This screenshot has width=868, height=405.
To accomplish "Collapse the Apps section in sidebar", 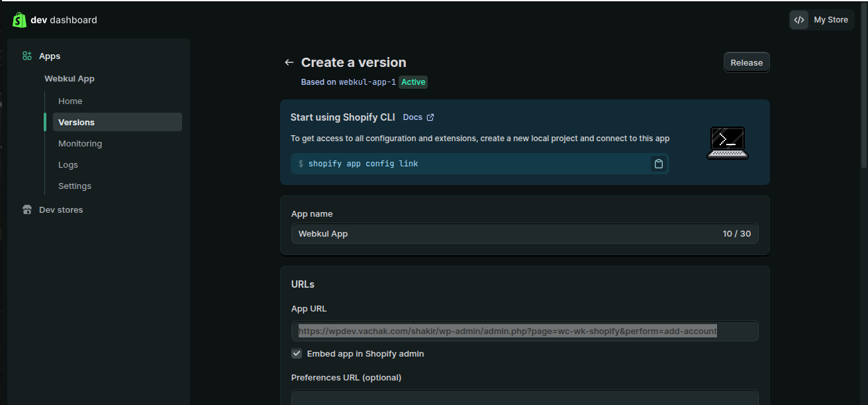I will 50,56.
